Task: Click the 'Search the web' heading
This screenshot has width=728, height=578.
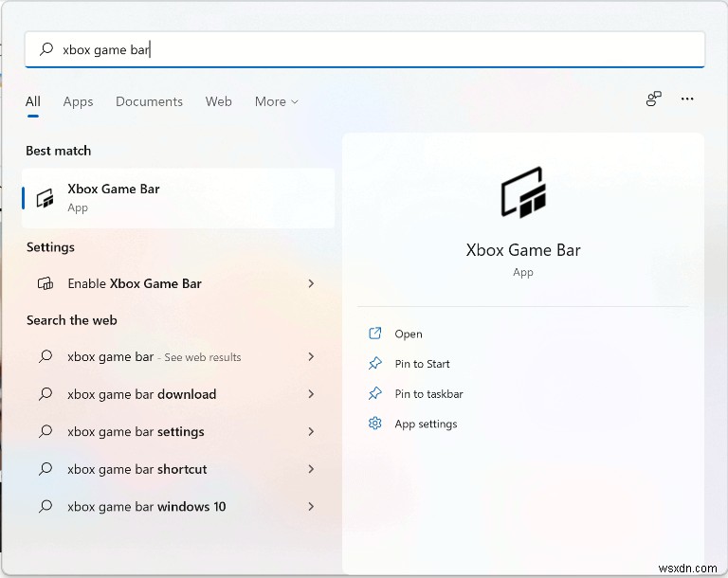Action: (71, 320)
